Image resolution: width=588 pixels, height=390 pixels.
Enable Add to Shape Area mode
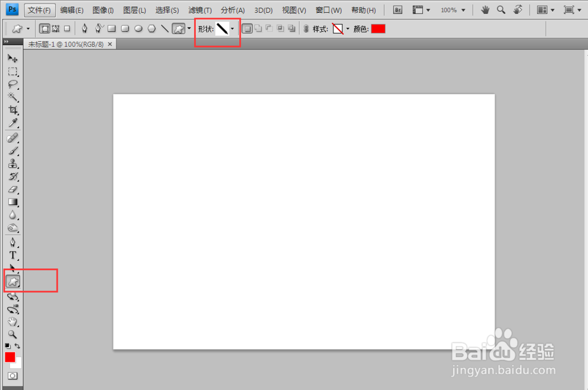258,28
